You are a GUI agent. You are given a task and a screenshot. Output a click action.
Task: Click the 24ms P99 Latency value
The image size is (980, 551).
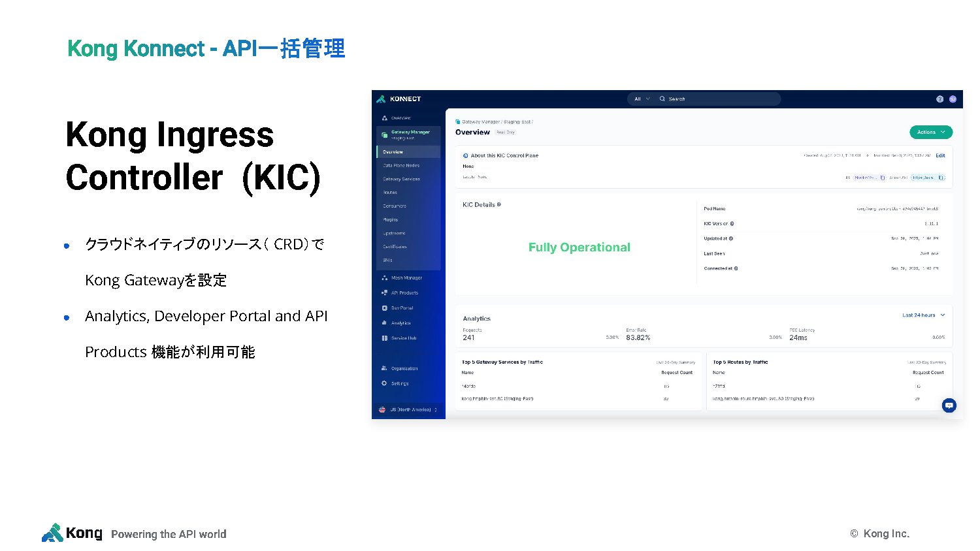click(798, 338)
